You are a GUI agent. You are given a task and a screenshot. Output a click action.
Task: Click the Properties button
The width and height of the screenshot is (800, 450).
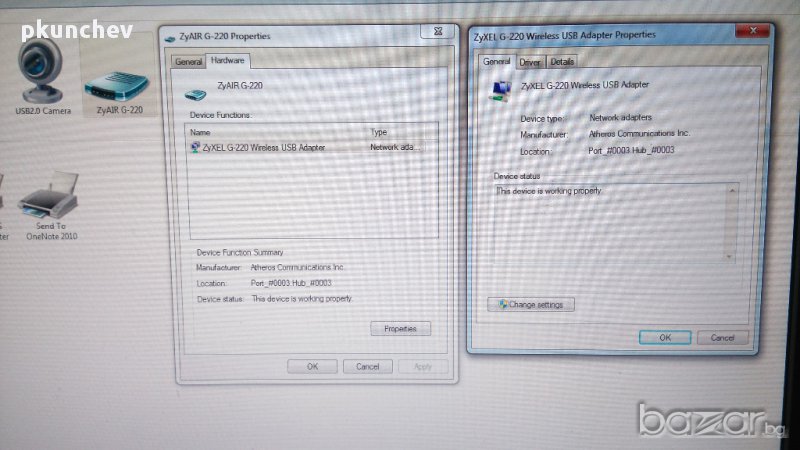click(x=400, y=328)
